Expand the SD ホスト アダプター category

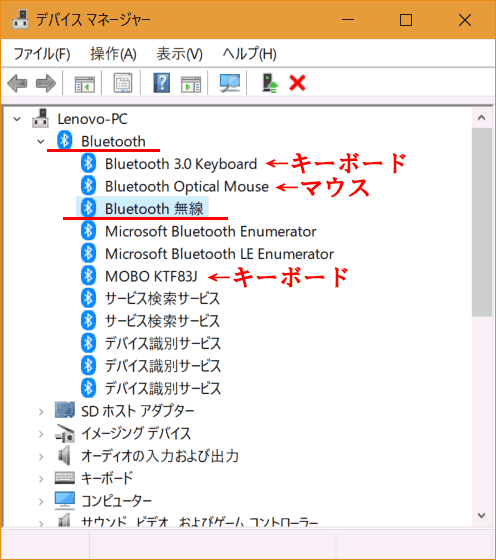[41, 412]
